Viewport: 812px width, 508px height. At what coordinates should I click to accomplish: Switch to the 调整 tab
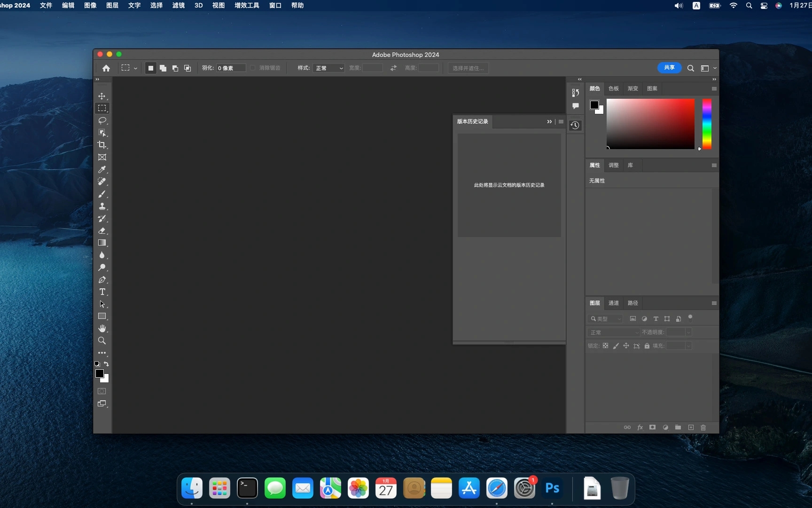click(614, 165)
